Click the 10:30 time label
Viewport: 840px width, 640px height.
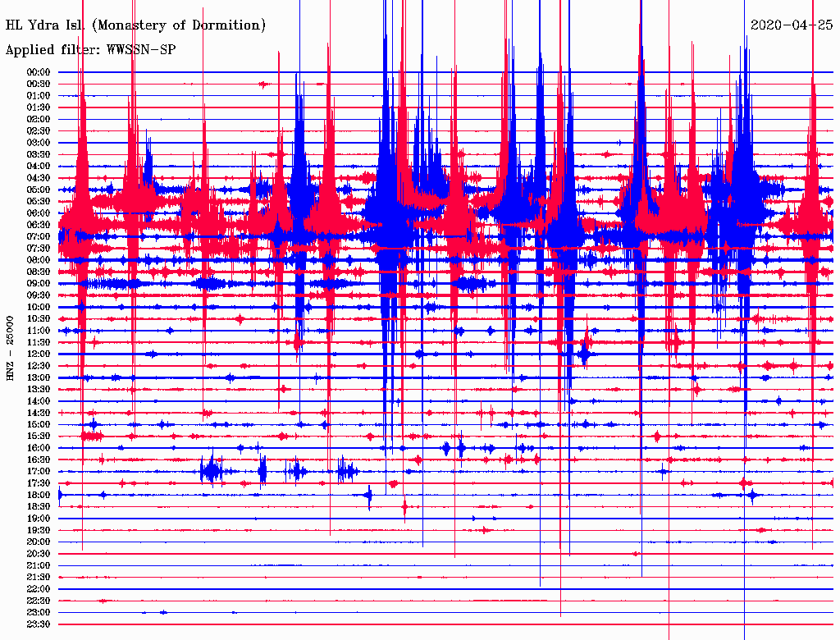39,318
